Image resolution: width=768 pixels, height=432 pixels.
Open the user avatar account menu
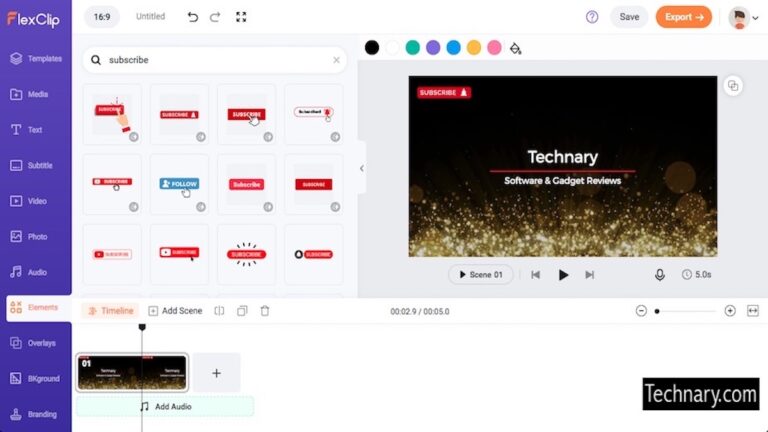pyautogui.click(x=744, y=18)
